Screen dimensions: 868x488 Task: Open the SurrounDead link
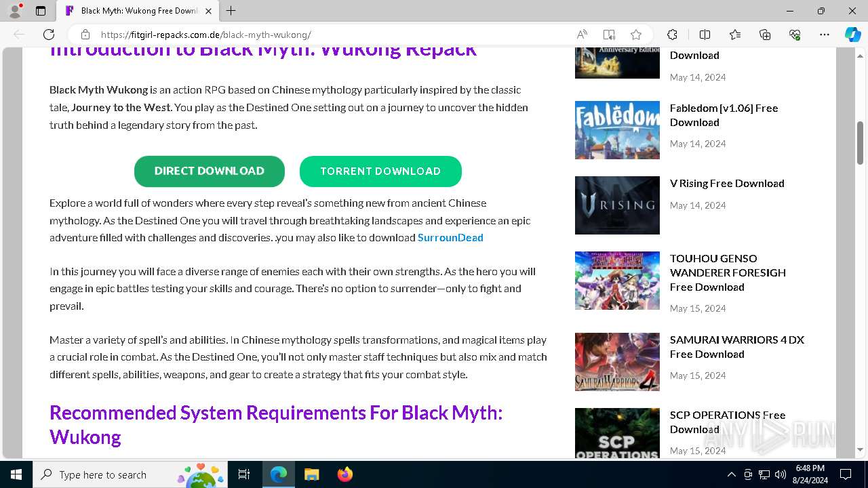450,238
